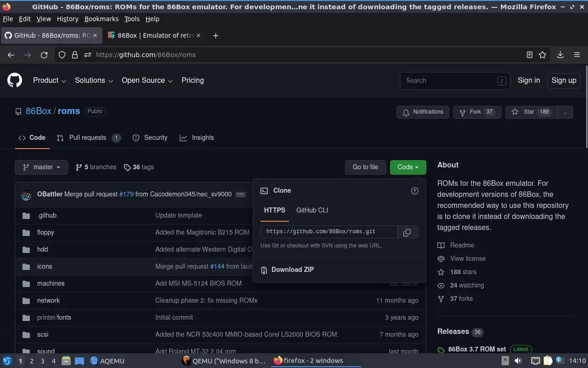588x368 pixels.
Task: Click the Firefox address bar URL
Action: click(x=146, y=55)
